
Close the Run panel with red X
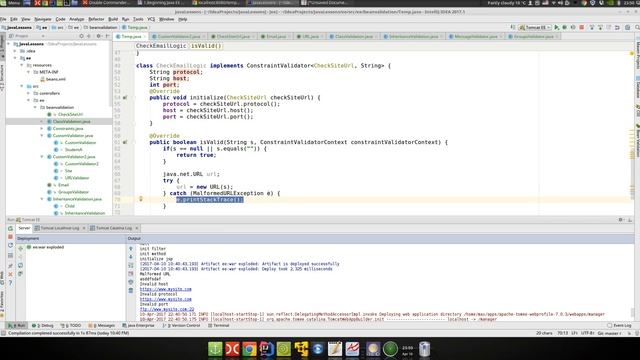(x=10, y=274)
